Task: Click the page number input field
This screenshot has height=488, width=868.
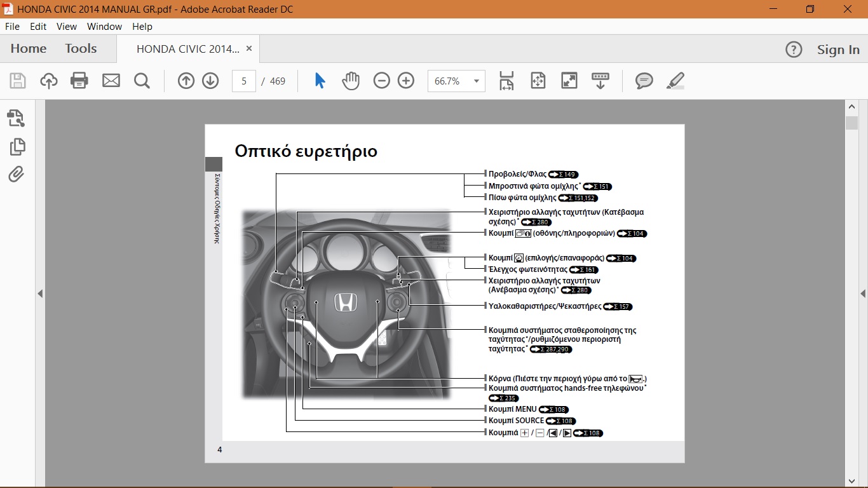Action: 244,81
